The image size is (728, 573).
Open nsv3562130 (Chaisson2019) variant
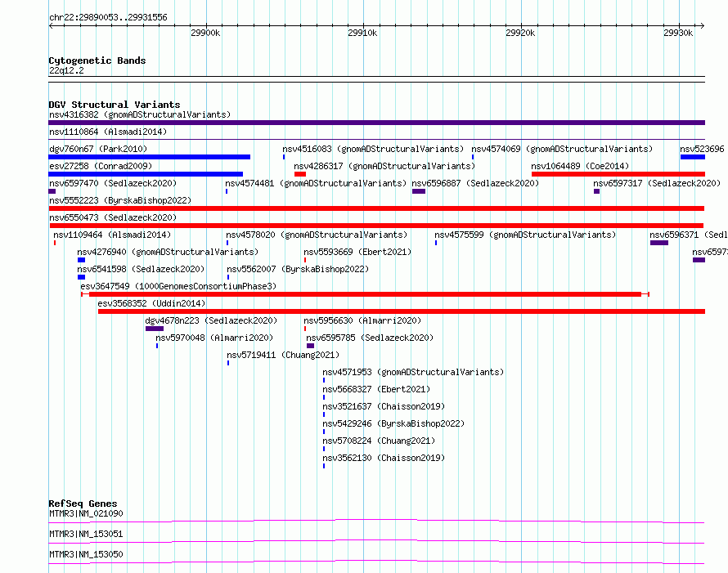tap(384, 458)
